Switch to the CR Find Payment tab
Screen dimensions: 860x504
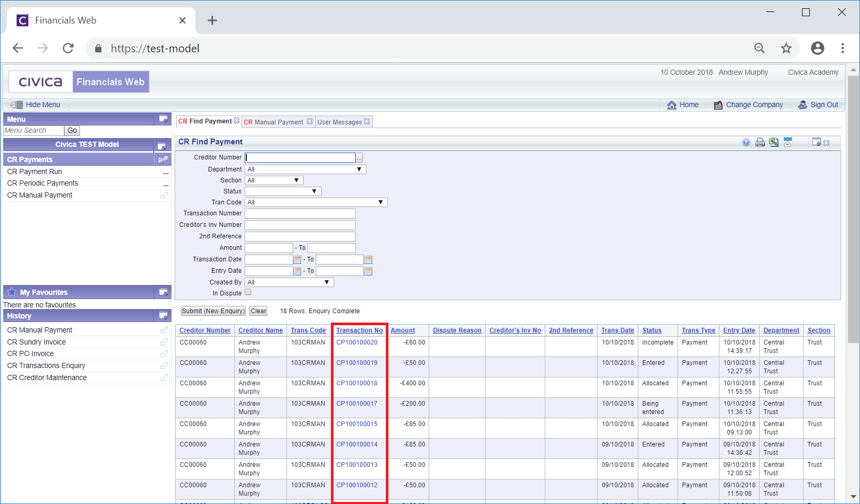205,121
